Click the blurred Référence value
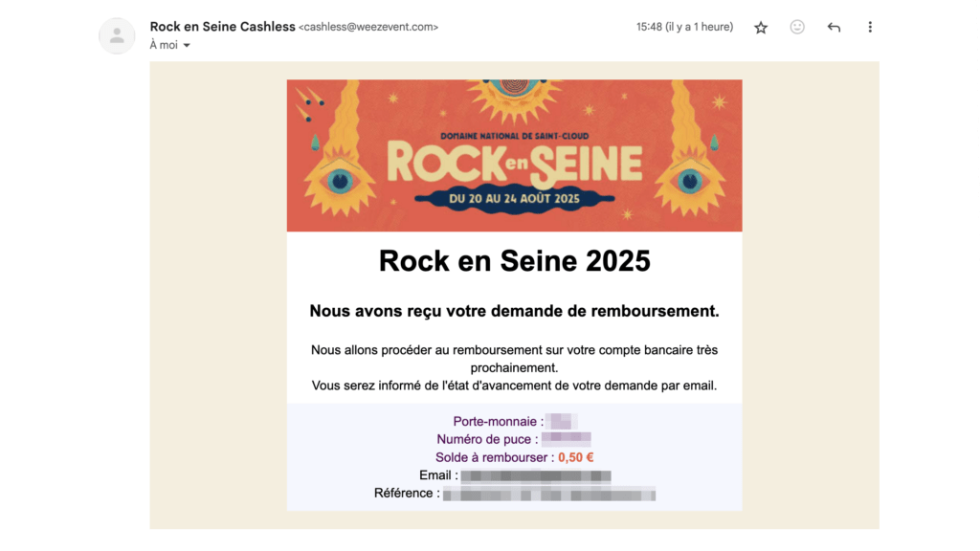 pos(548,494)
